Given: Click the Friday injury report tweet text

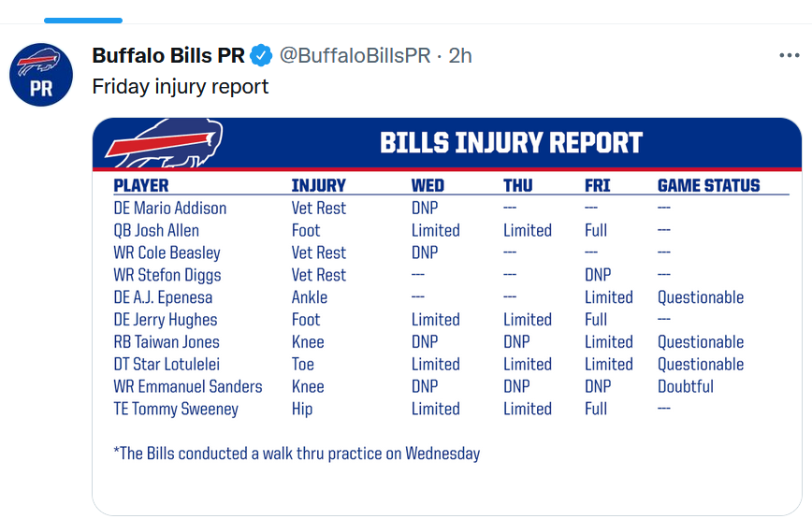Looking at the screenshot, I should pyautogui.click(x=181, y=86).
